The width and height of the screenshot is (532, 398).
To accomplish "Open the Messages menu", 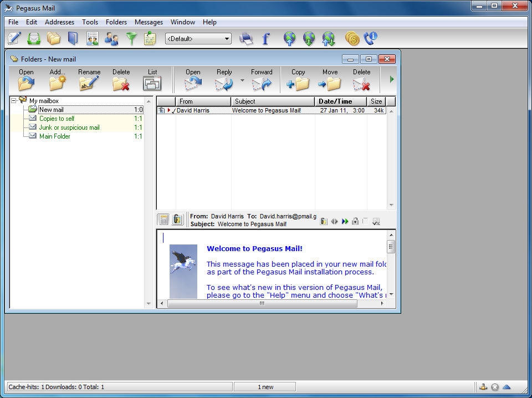I will coord(149,22).
